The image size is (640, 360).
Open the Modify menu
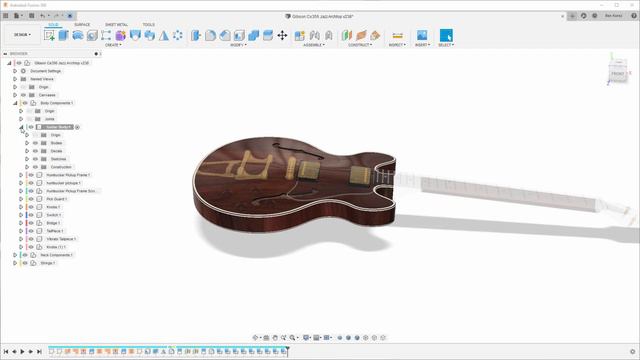click(238, 45)
